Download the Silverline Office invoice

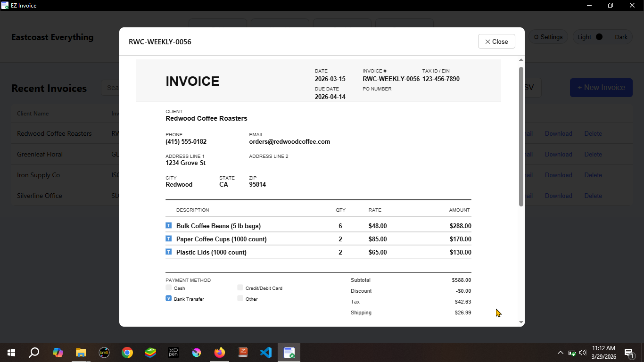(x=558, y=195)
